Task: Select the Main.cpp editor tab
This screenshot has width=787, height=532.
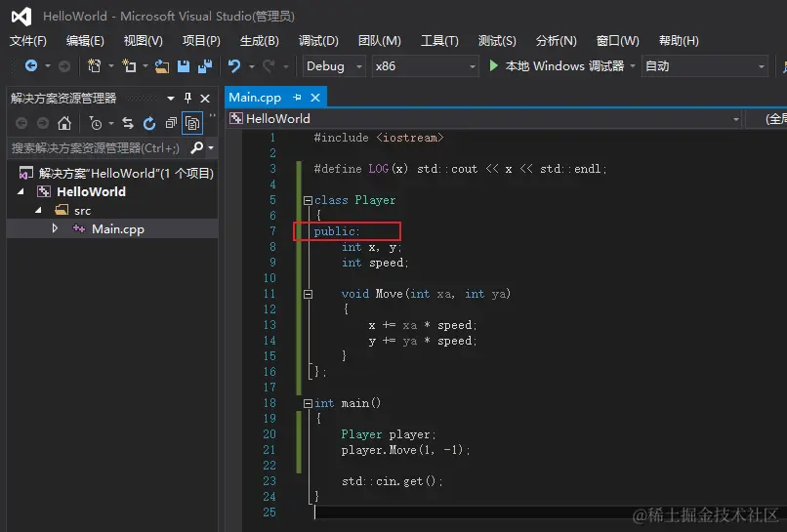Action: (x=255, y=98)
